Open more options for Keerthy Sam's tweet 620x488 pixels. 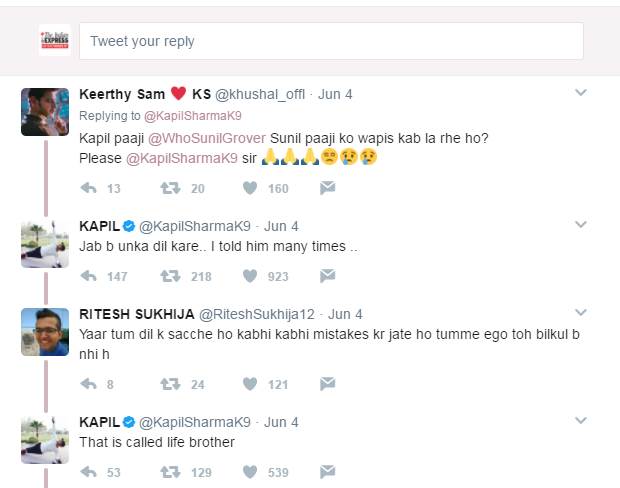[x=580, y=93]
